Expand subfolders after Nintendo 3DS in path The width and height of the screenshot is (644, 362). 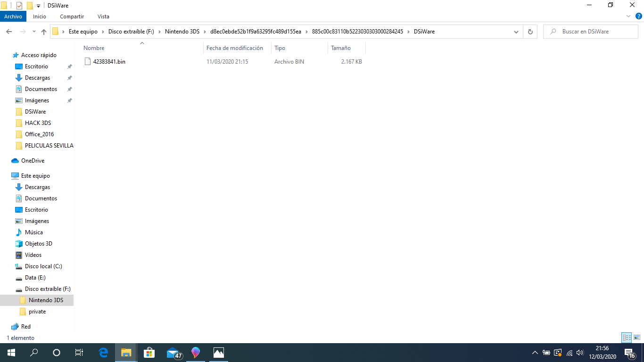point(205,32)
